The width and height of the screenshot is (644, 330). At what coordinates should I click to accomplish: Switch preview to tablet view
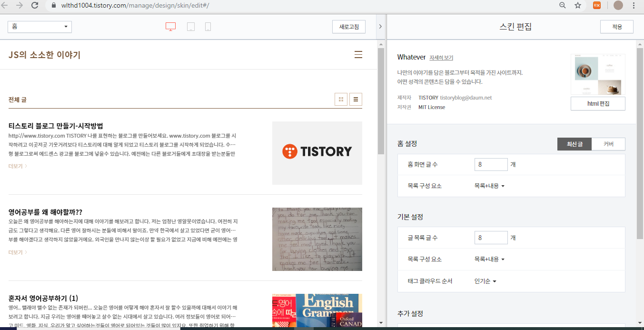tap(191, 27)
